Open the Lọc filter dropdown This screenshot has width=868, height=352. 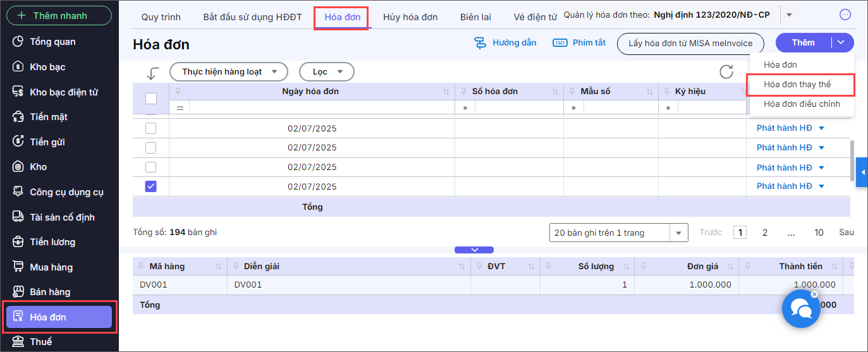[326, 72]
